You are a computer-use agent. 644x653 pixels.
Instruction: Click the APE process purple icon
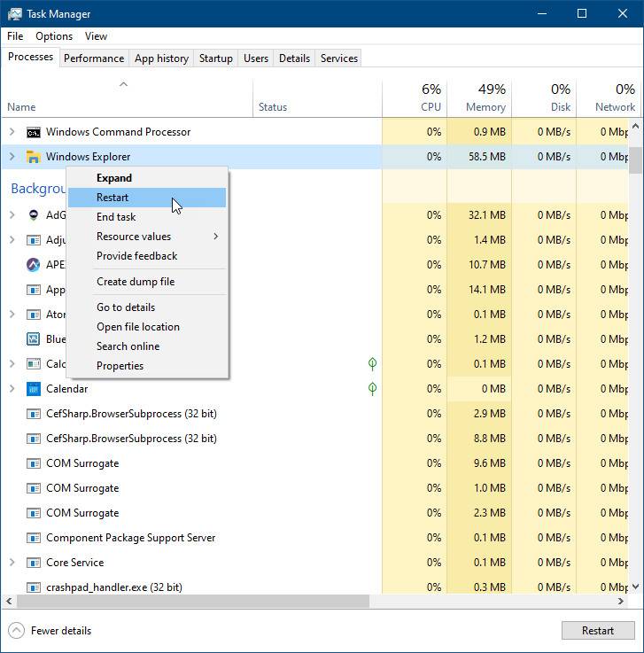pyautogui.click(x=34, y=264)
